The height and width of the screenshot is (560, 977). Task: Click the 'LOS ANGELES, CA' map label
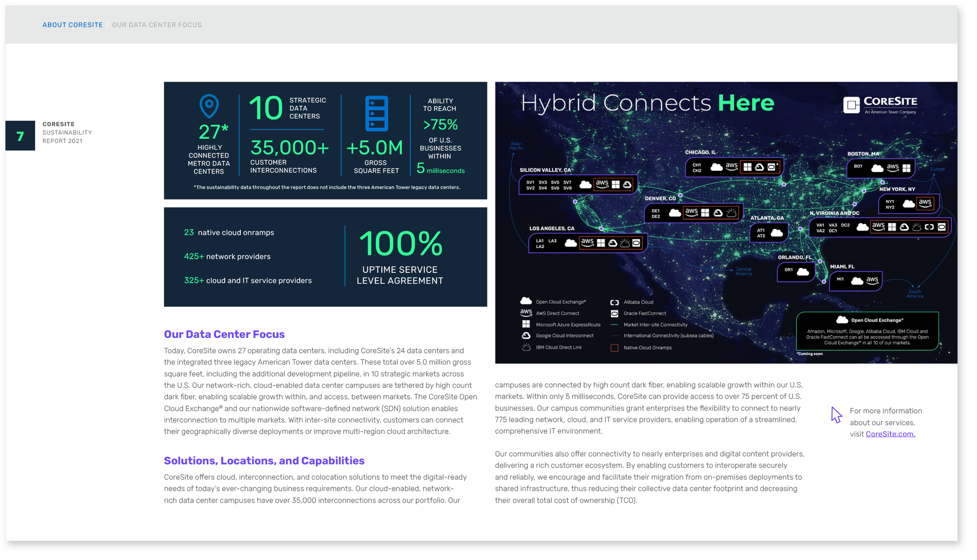[x=552, y=228]
